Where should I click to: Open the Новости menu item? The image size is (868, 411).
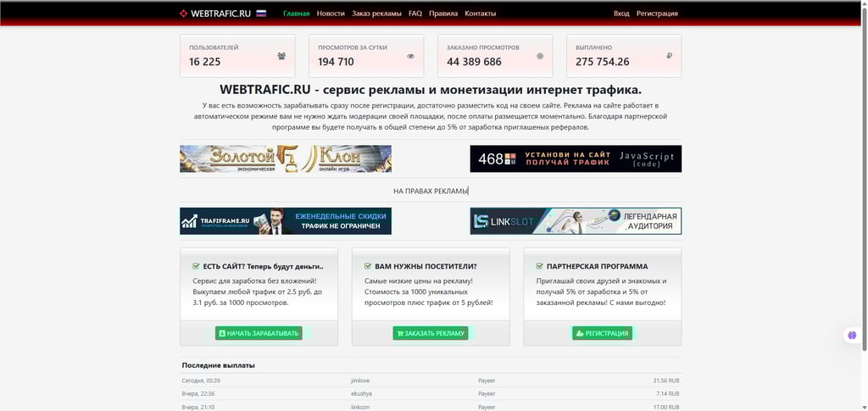pyautogui.click(x=331, y=14)
